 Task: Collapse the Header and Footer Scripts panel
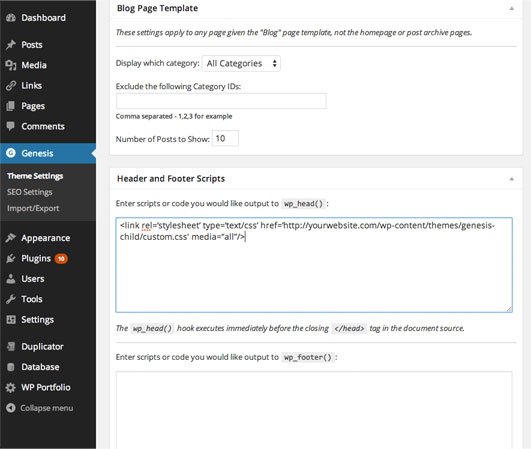point(511,178)
